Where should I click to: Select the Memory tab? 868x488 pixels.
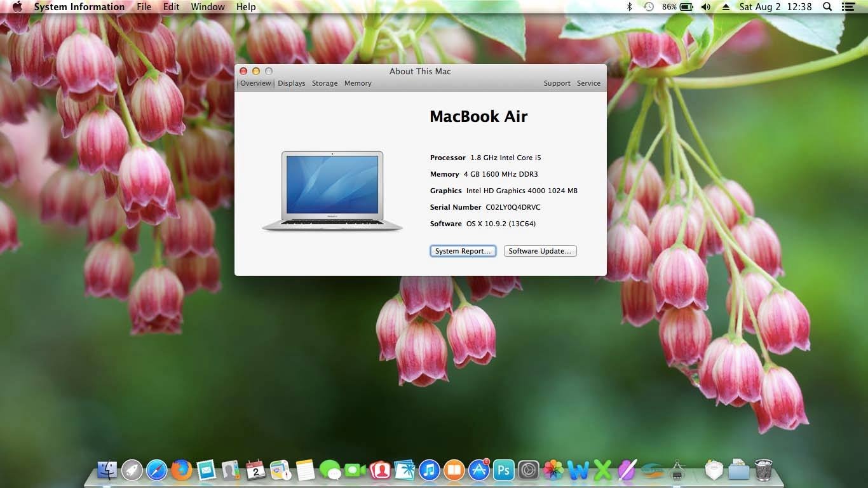point(358,83)
